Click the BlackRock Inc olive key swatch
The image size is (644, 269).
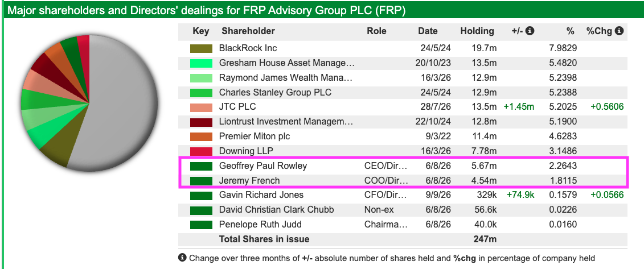click(x=201, y=48)
